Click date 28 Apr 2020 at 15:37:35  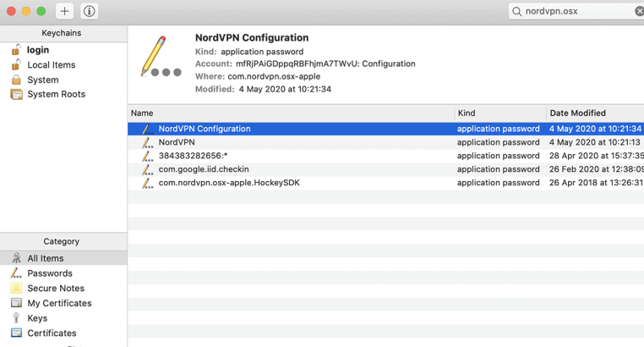[x=597, y=156]
